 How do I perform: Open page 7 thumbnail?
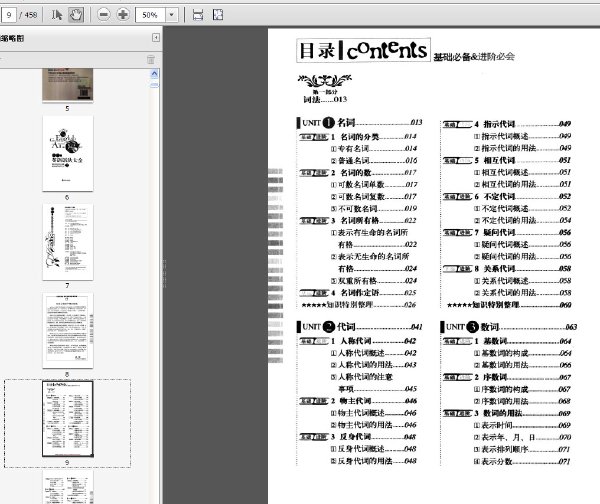click(68, 242)
